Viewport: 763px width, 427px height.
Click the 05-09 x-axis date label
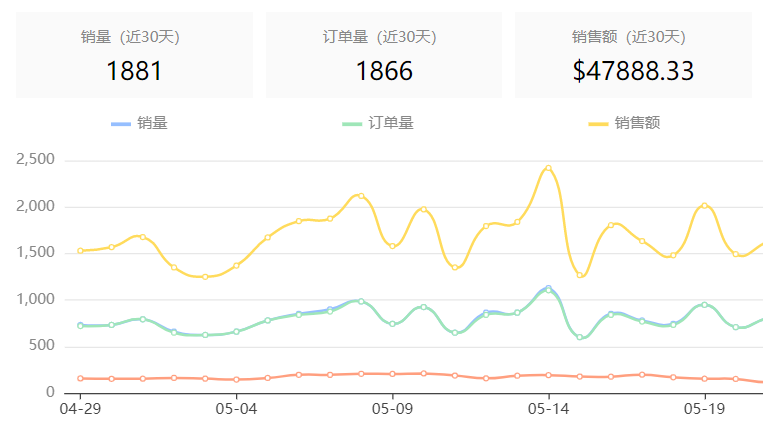[392, 409]
